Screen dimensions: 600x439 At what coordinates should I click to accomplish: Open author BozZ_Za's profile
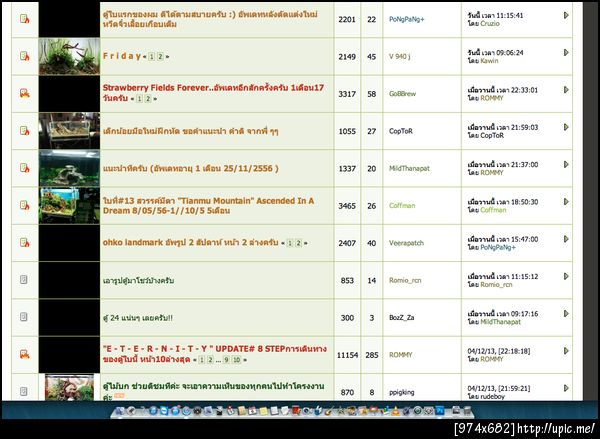[x=401, y=318]
